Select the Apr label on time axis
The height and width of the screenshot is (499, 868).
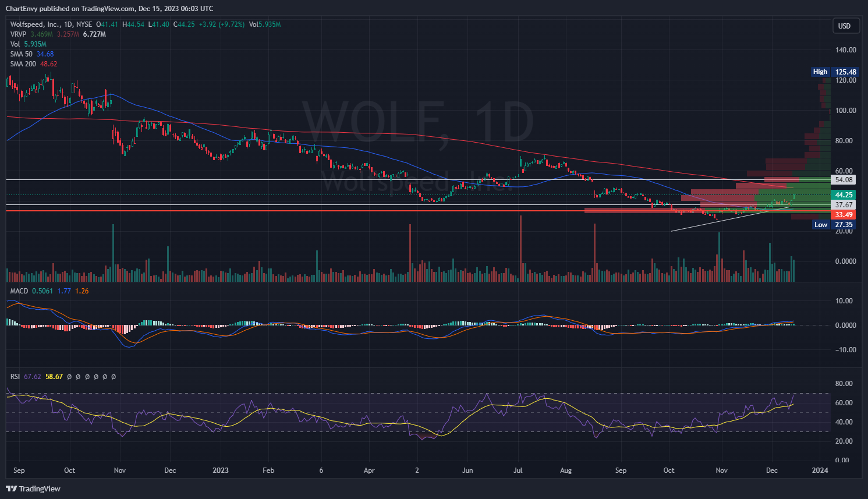click(369, 470)
